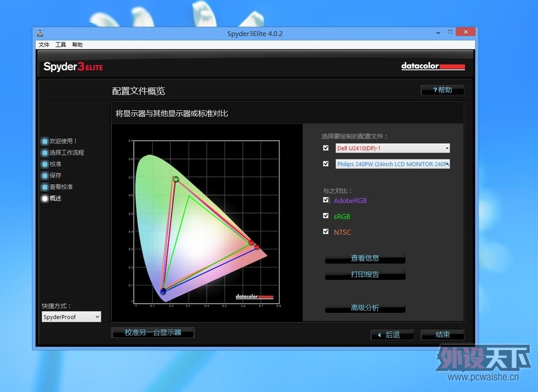Viewport: 538px width, 392px height.
Task: Open 查看校准 step in sidebar
Action: click(x=61, y=187)
